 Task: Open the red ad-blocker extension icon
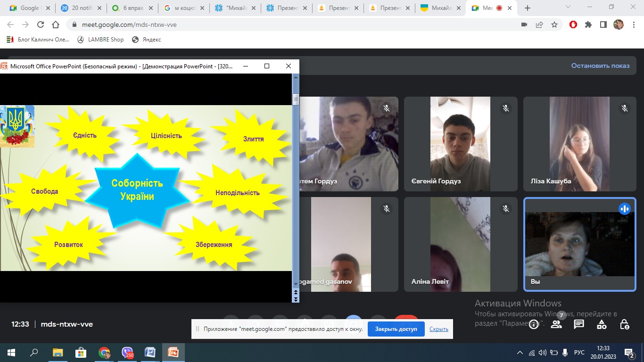tap(573, 25)
